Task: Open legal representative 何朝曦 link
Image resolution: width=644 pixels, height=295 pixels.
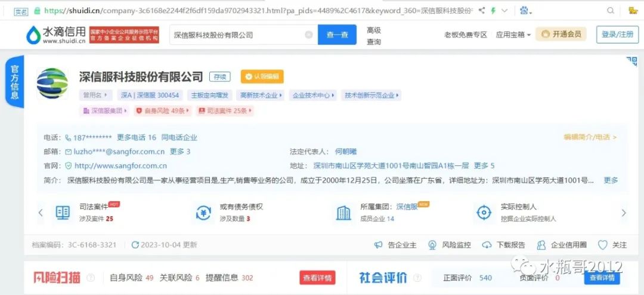Action: pyautogui.click(x=346, y=152)
